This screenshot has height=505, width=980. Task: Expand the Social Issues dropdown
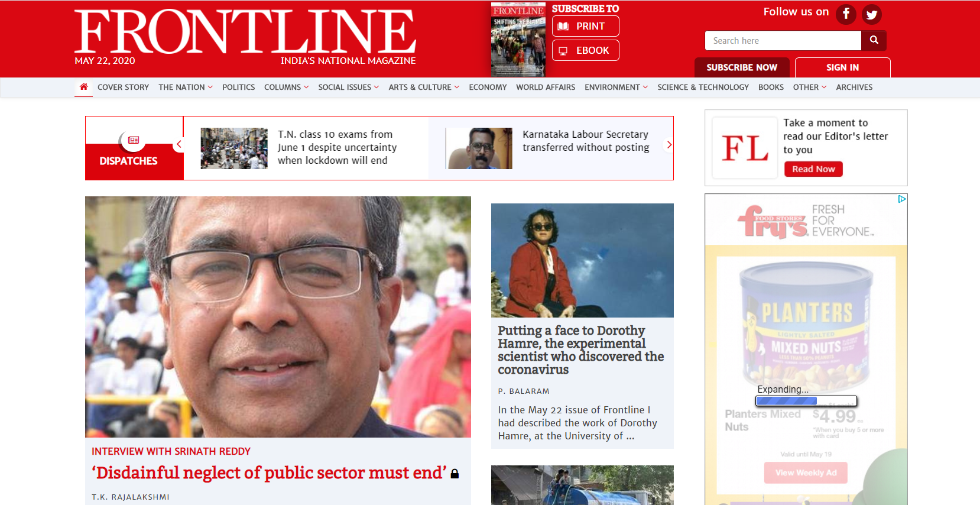[348, 87]
